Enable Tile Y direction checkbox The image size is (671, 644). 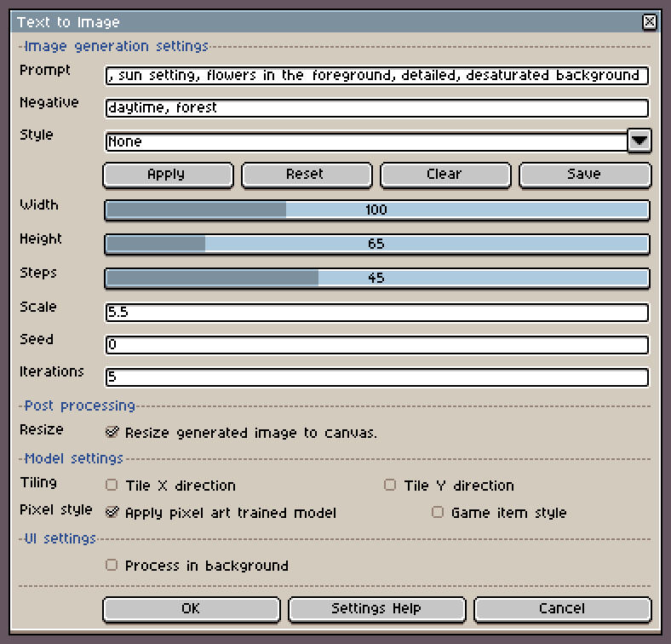(390, 485)
